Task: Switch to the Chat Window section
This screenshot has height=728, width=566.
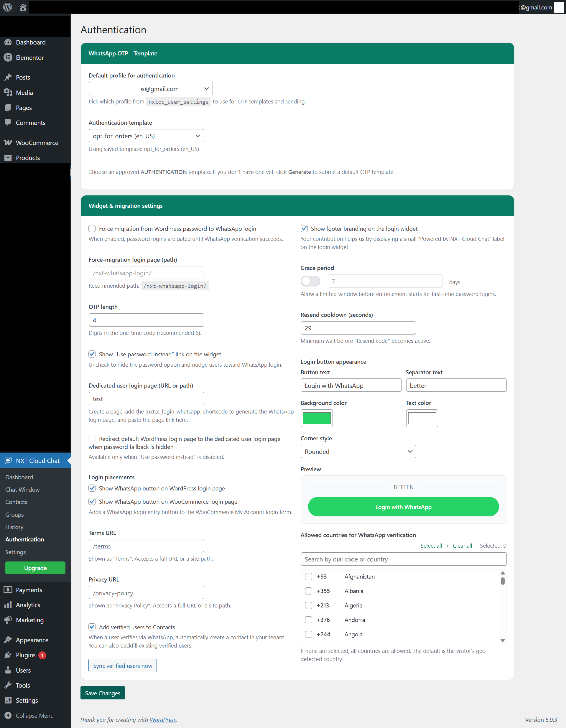Action: click(x=22, y=489)
